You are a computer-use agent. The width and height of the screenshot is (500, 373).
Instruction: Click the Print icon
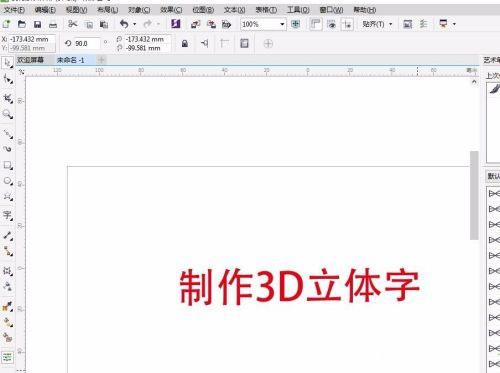[53, 24]
